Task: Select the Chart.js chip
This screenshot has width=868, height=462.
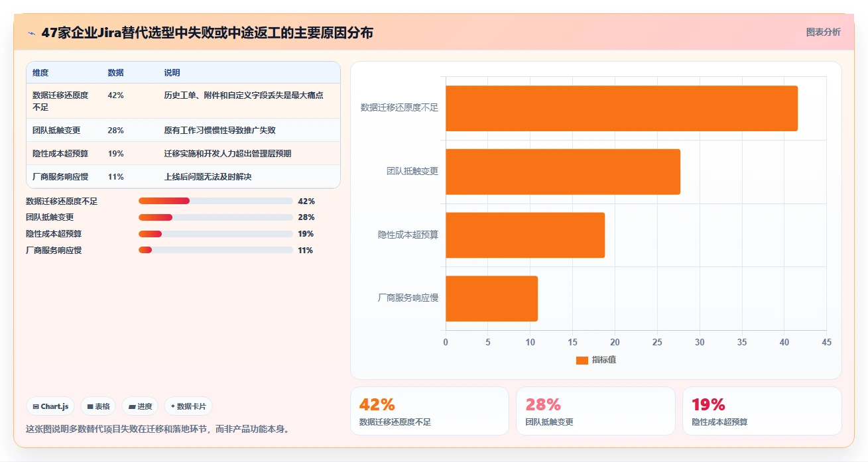Action: coord(50,406)
